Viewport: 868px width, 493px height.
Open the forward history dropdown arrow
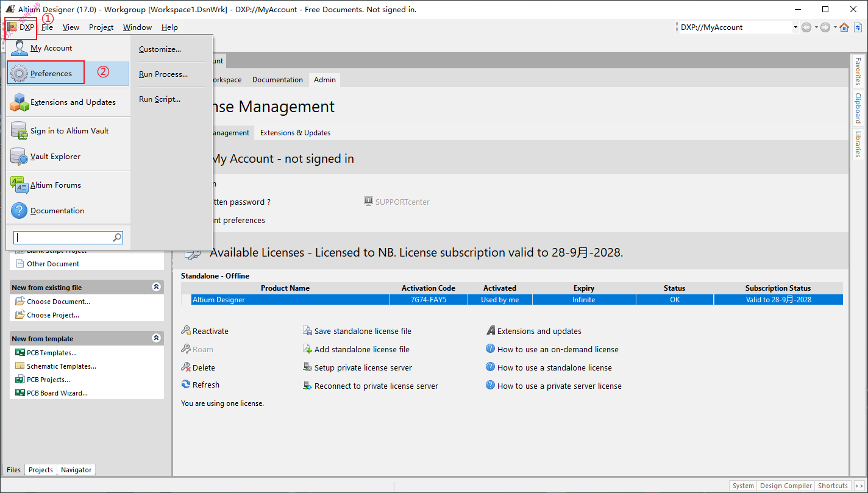(x=834, y=27)
